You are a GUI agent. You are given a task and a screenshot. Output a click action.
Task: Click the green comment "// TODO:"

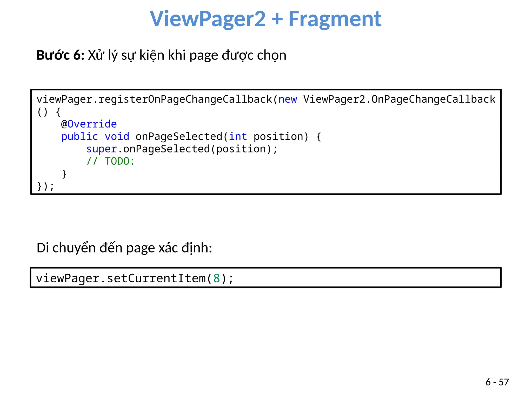tap(110, 161)
